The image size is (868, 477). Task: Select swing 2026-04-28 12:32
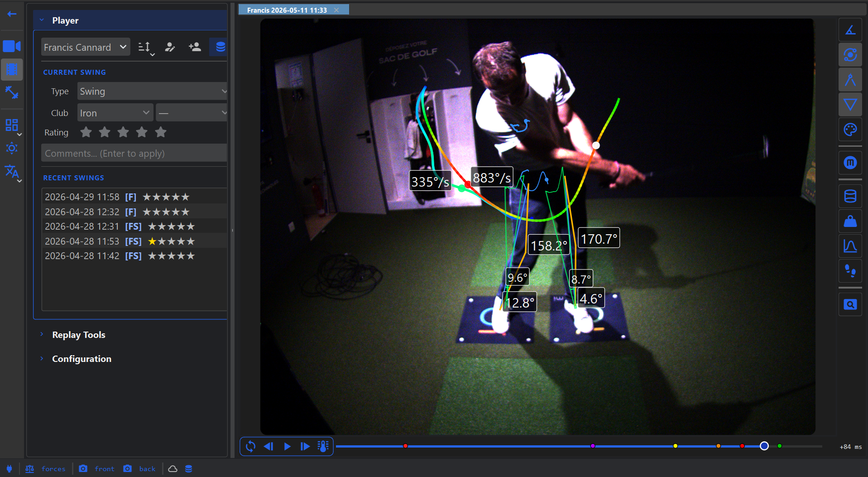tap(134, 212)
